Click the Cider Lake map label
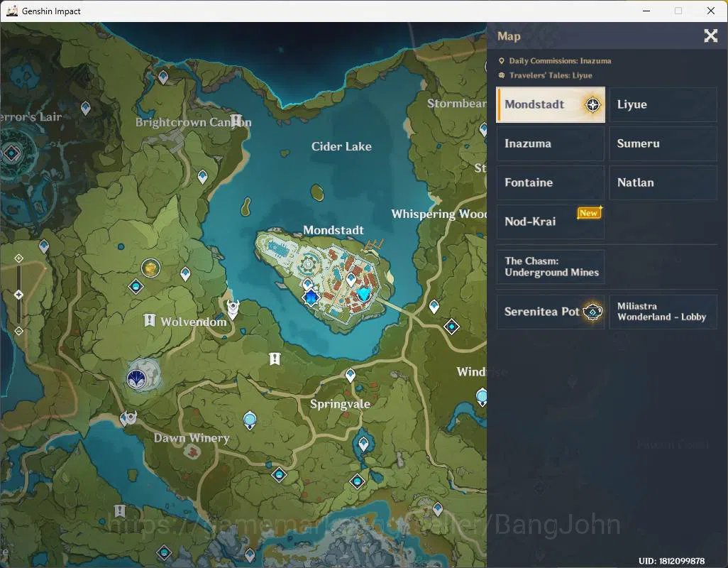This screenshot has width=728, height=568. [x=341, y=147]
